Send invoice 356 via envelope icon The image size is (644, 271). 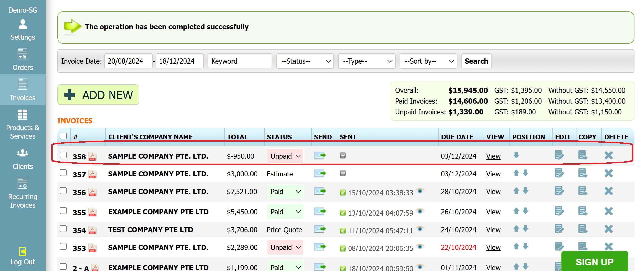(x=320, y=191)
